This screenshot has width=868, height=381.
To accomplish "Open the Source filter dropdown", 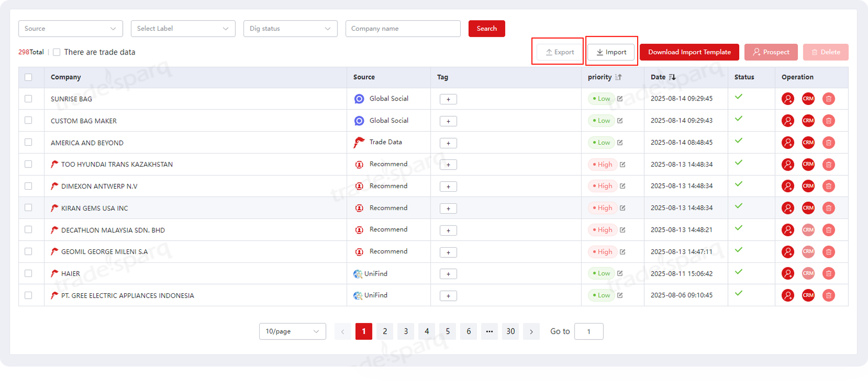I will pos(70,29).
